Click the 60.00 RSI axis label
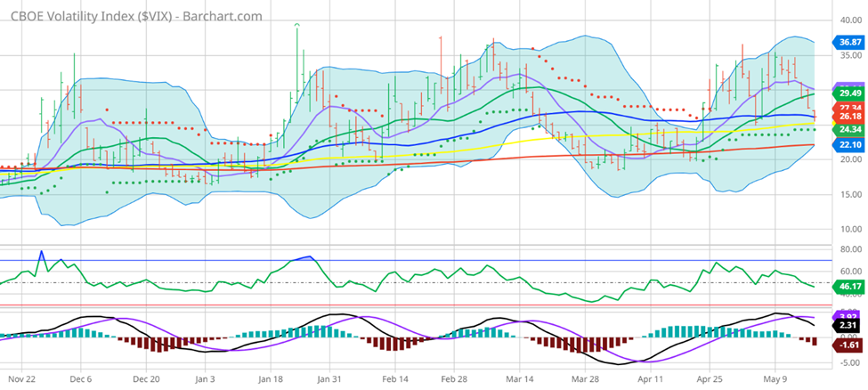 coord(849,272)
